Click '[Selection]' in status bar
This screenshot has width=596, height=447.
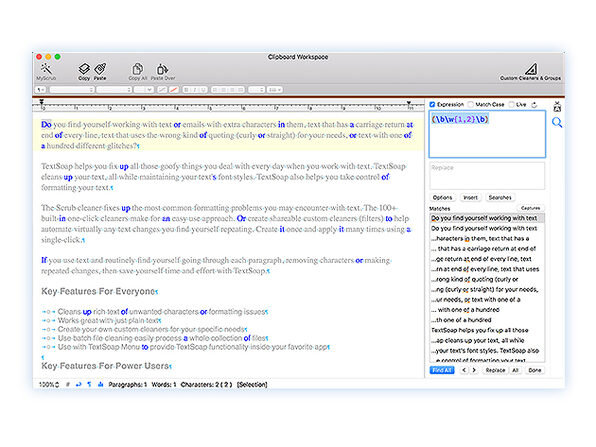(252, 385)
